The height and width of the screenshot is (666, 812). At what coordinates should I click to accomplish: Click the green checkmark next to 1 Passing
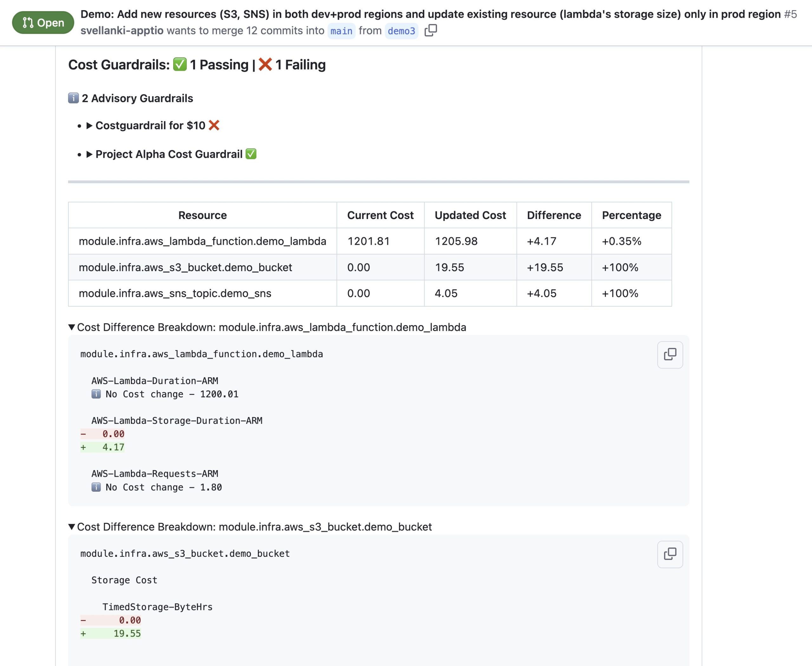coord(180,64)
